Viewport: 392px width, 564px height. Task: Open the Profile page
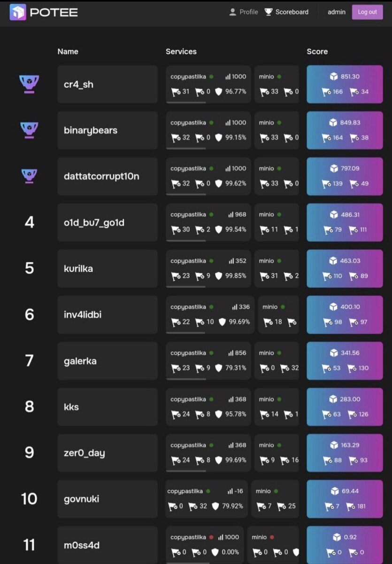(243, 12)
